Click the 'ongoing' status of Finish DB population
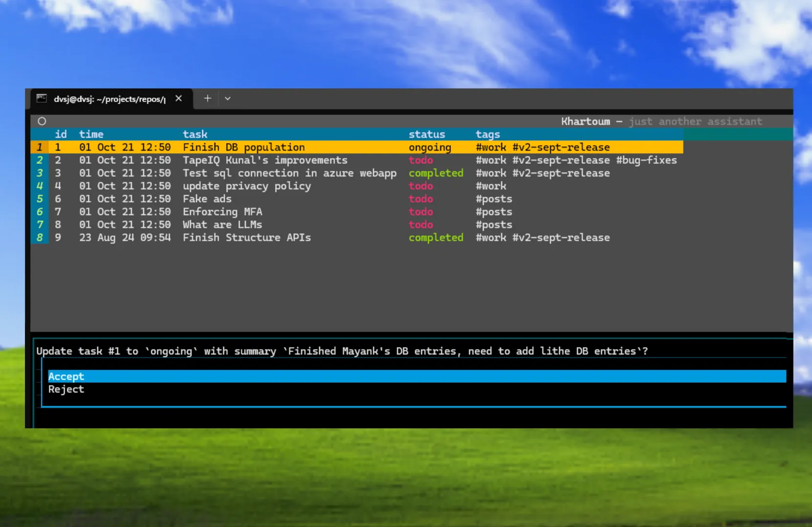Image resolution: width=812 pixels, height=527 pixels. point(430,147)
